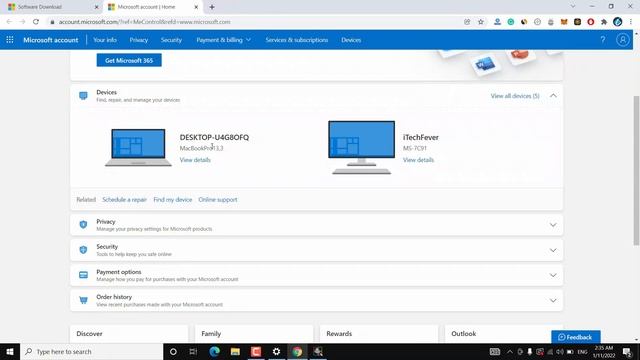Screen dimensions: 640x360
Task: Launch Microsoft Edge from taskbar
Action: tap(214, 351)
